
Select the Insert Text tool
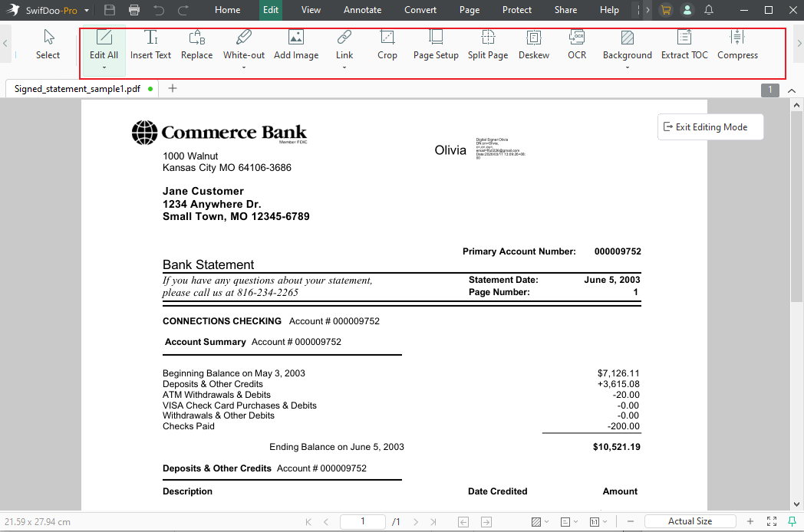click(150, 44)
